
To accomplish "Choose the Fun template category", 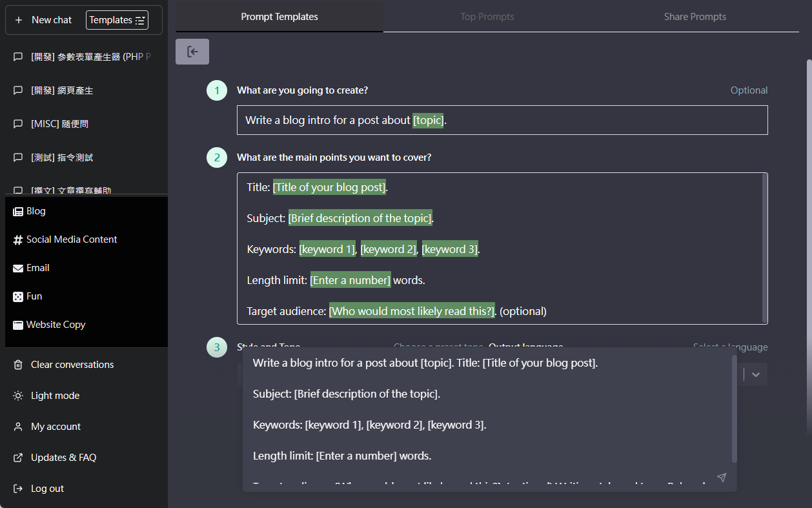I will [34, 296].
